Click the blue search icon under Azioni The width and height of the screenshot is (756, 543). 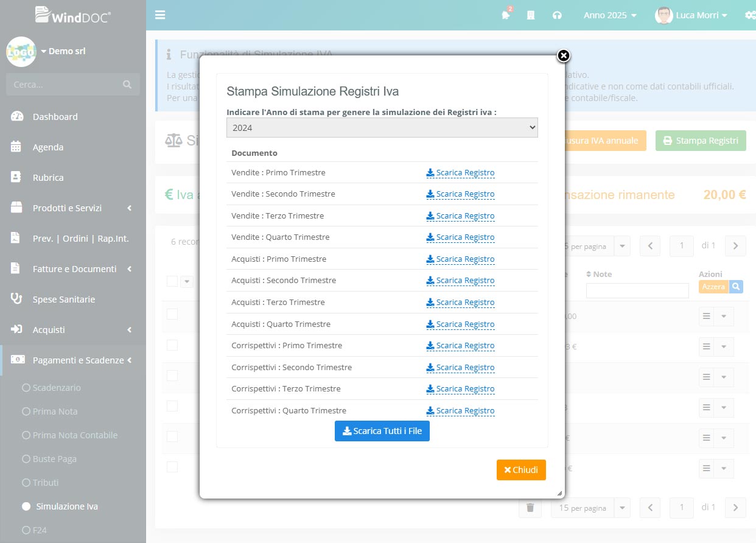click(x=736, y=286)
